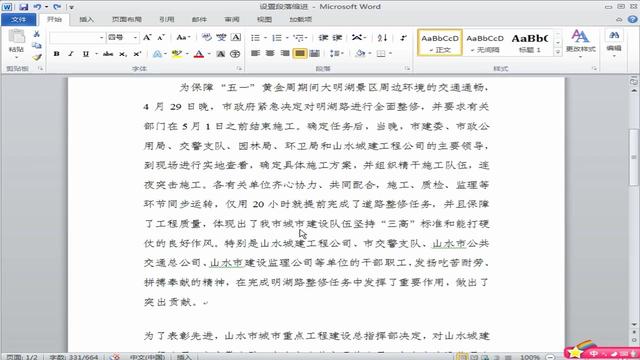Viewport: 640px width, 360px height.
Task: Switch to the Insert ribbon tab
Action: click(86, 19)
